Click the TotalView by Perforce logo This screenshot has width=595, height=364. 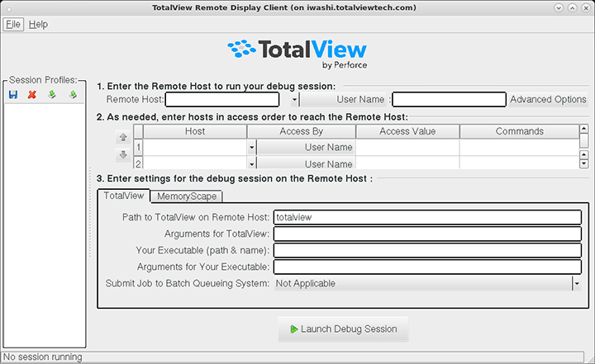(x=297, y=54)
